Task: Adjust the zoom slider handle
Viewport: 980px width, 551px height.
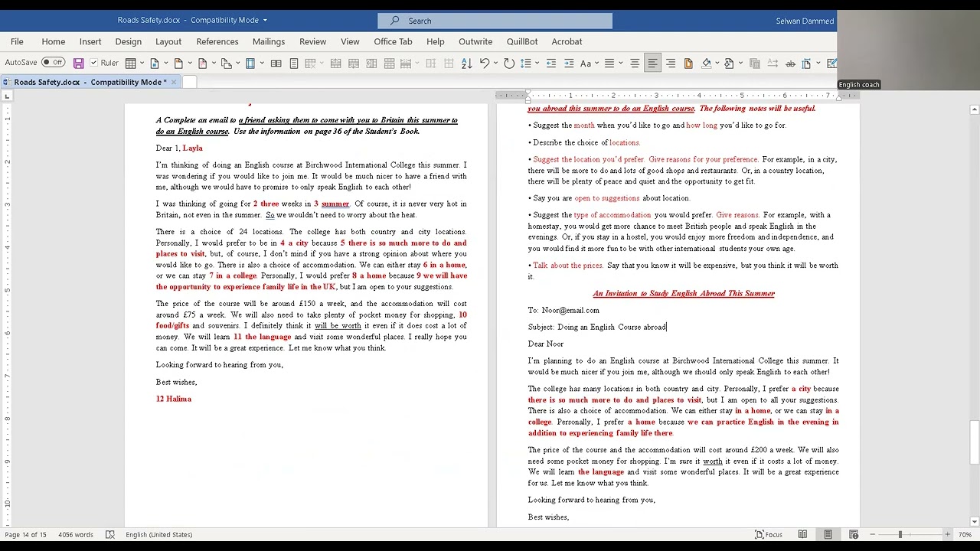Action: click(900, 534)
